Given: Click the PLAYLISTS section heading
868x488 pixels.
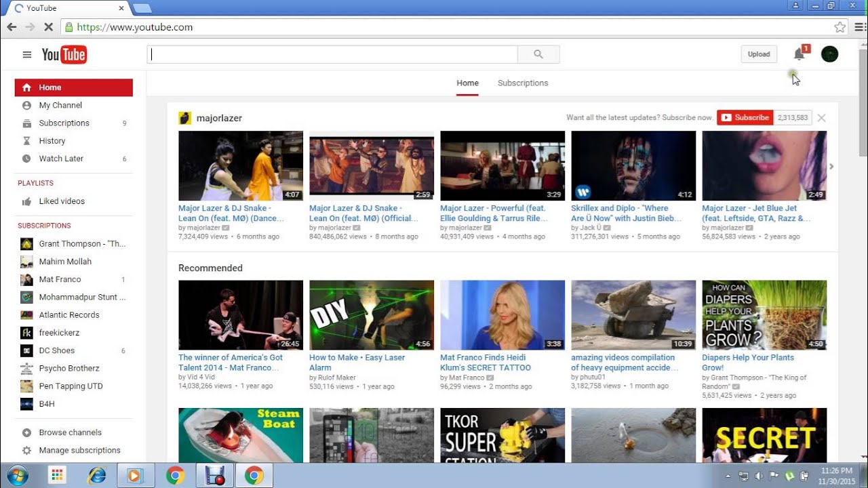Looking at the screenshot, I should [35, 183].
